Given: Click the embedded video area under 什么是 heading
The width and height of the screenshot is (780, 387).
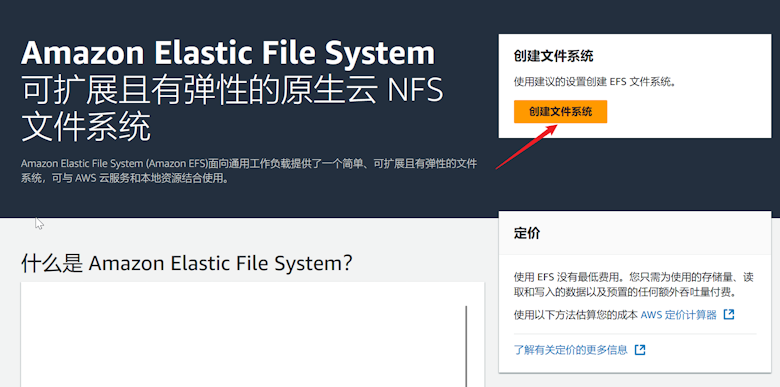Looking at the screenshot, I should pos(252,334).
